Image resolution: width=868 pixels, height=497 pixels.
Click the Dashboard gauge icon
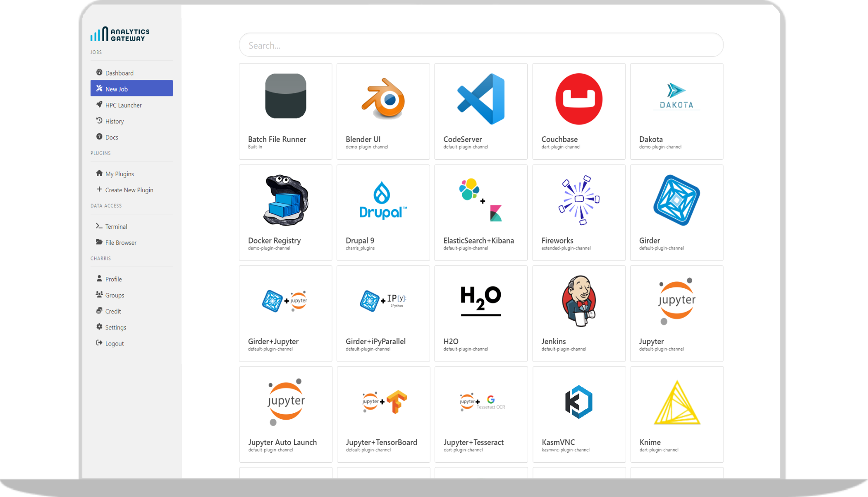(99, 72)
